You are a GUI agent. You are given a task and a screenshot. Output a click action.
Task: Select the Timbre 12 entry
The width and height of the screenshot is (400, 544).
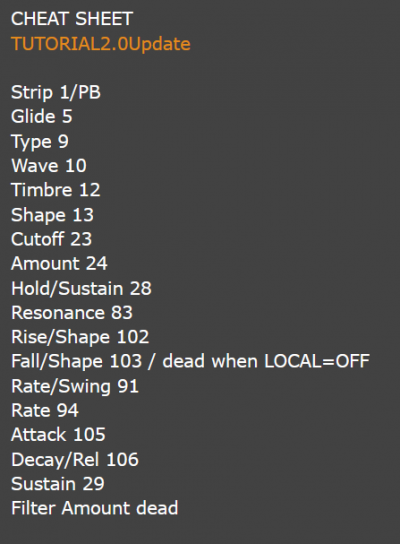(x=56, y=190)
